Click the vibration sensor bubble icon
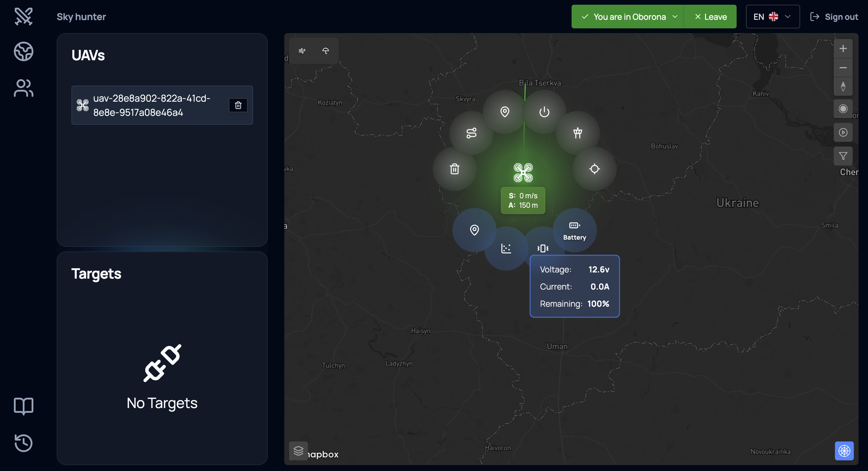The height and width of the screenshot is (471, 868). (543, 249)
